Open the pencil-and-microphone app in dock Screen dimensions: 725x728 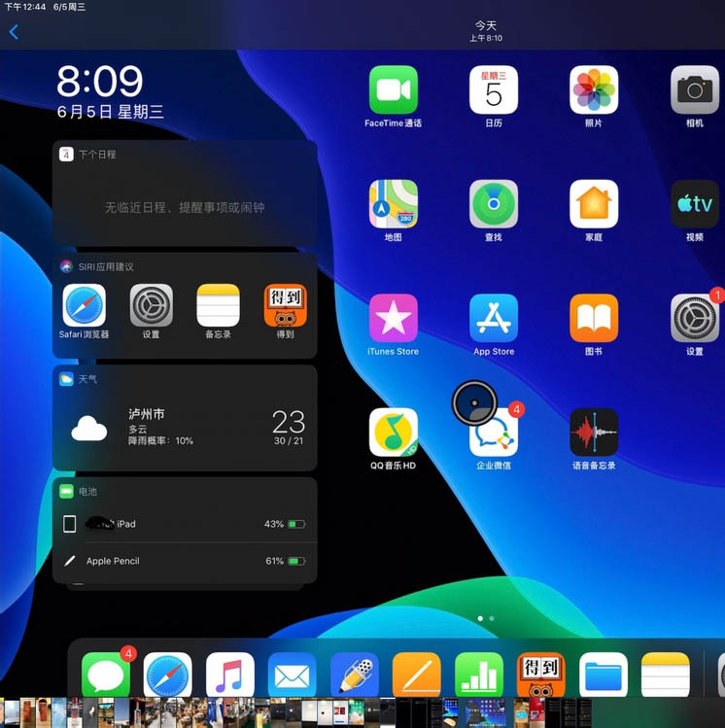(x=355, y=675)
